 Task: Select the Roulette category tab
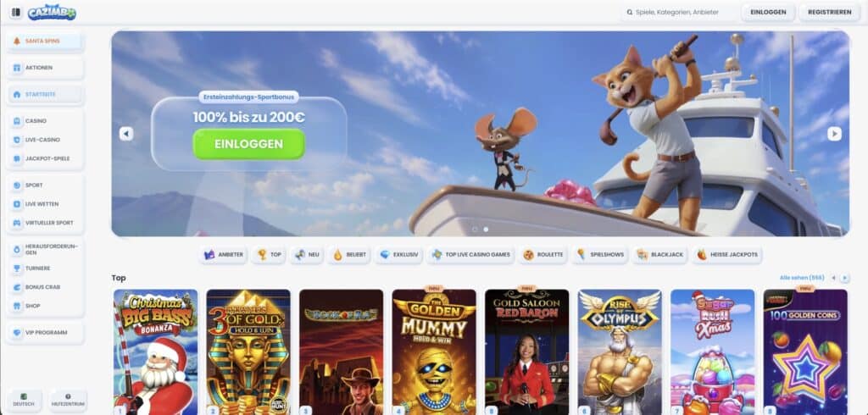point(543,255)
